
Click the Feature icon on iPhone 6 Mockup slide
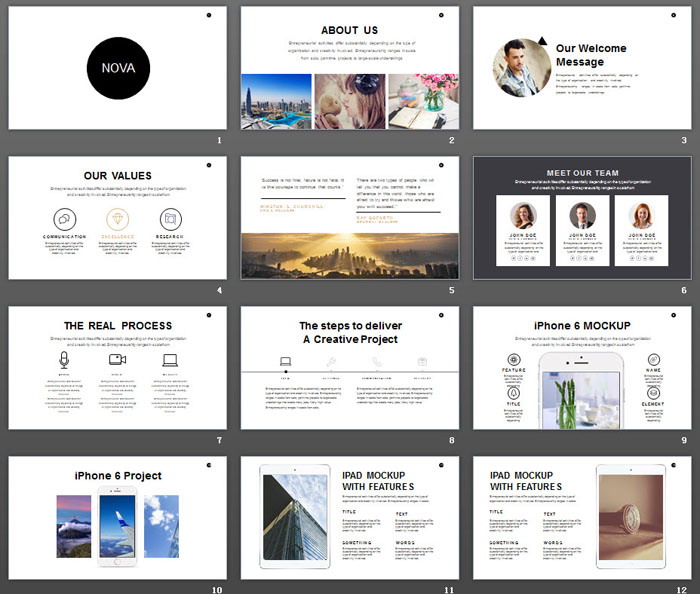pyautogui.click(x=514, y=359)
